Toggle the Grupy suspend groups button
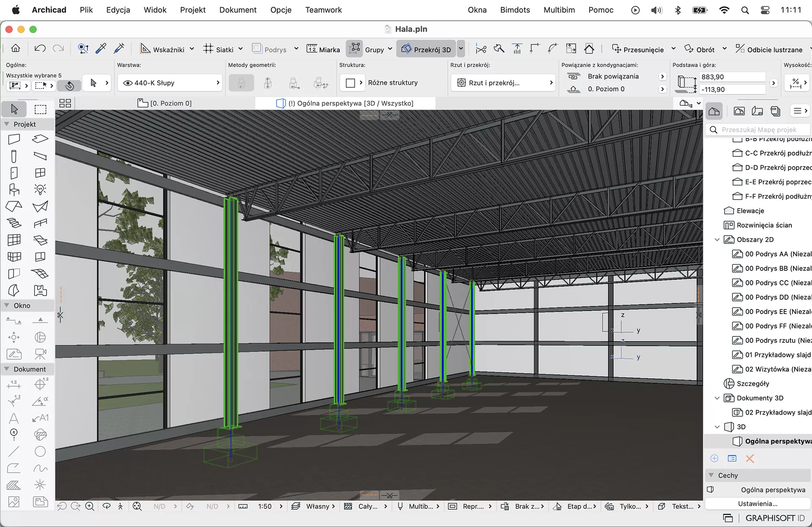 (x=355, y=49)
